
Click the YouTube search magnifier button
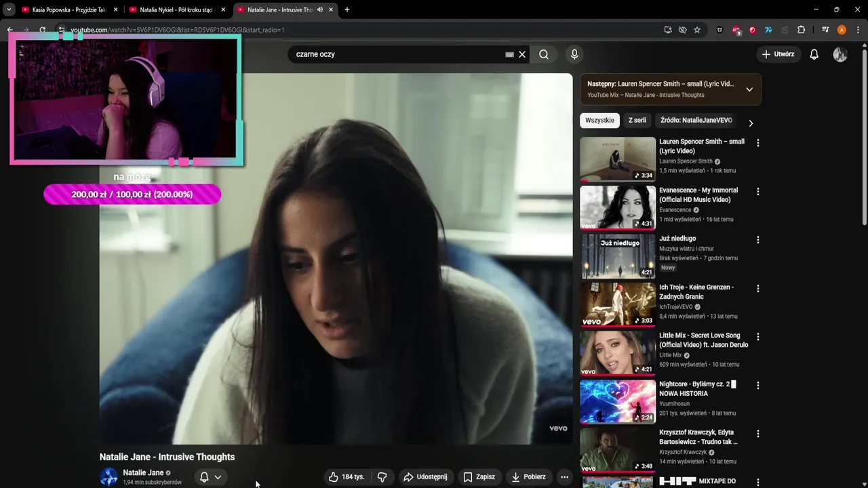[x=544, y=54]
